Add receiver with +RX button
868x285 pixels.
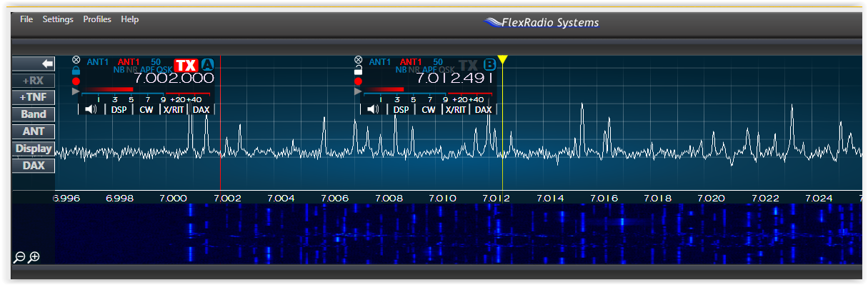(34, 80)
